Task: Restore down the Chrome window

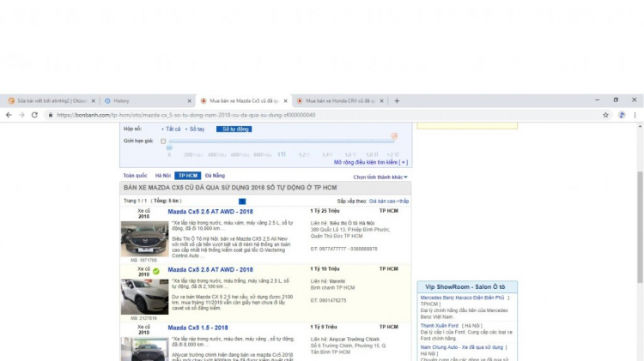Action: [616, 100]
